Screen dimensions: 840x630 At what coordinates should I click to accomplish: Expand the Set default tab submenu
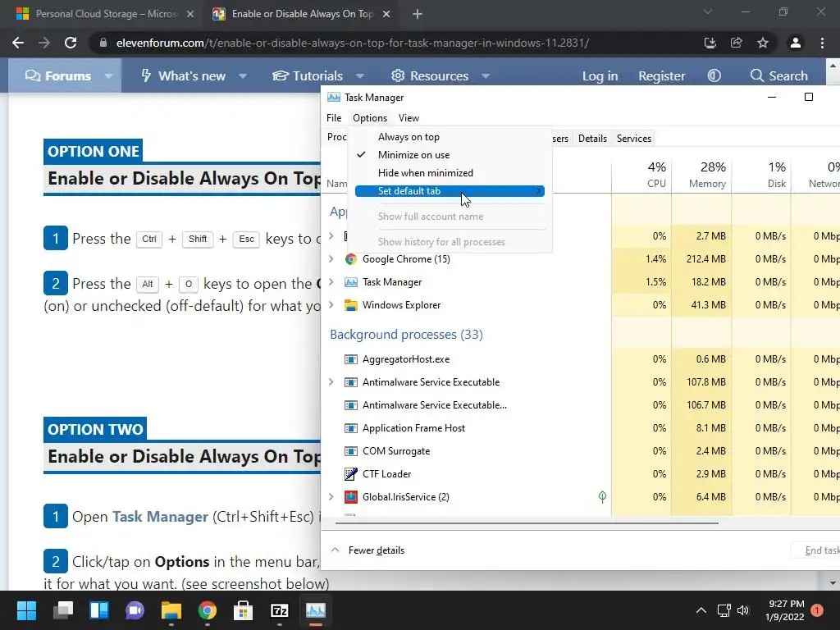click(x=450, y=191)
